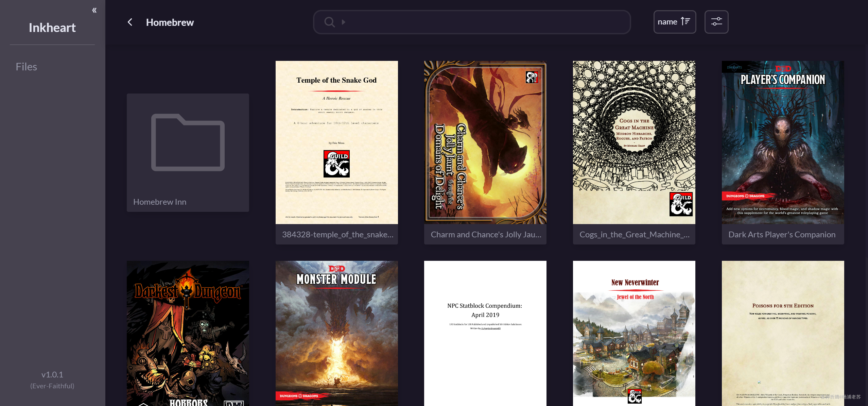This screenshot has height=406, width=868.
Task: Collapse the sidebar with double-chevron icon
Action: [x=94, y=10]
